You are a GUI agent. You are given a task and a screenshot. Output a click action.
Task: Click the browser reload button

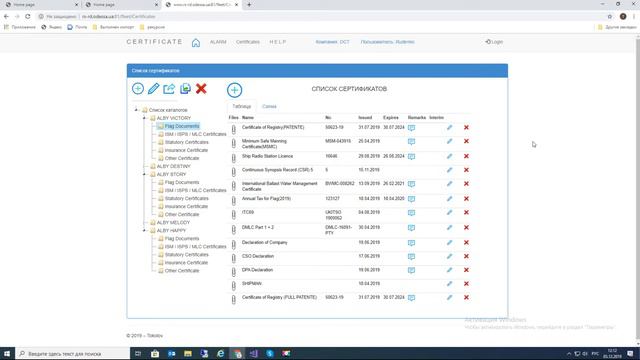click(28, 16)
